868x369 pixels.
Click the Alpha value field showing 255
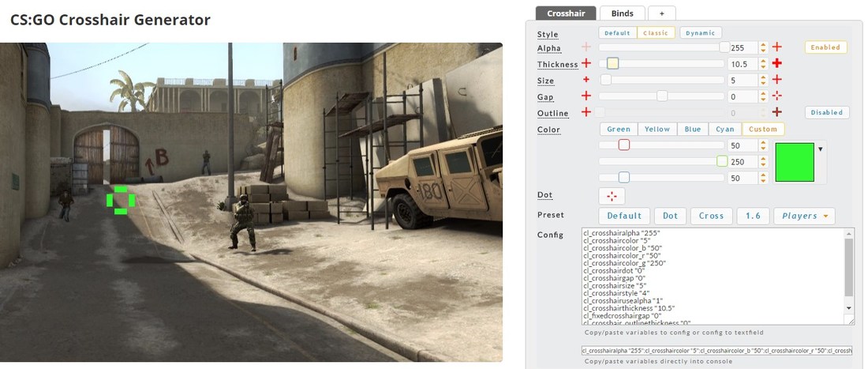743,48
